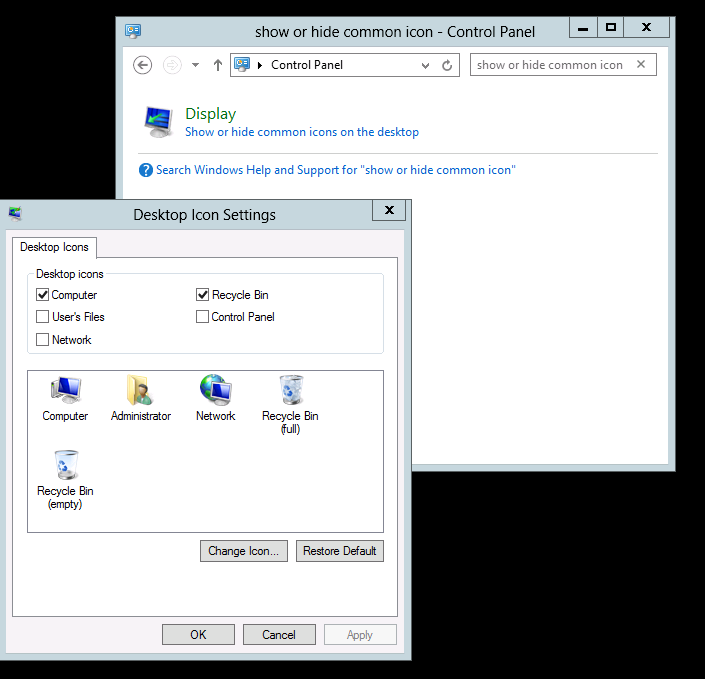Uncheck the Recycle Bin checkbox

pos(202,295)
